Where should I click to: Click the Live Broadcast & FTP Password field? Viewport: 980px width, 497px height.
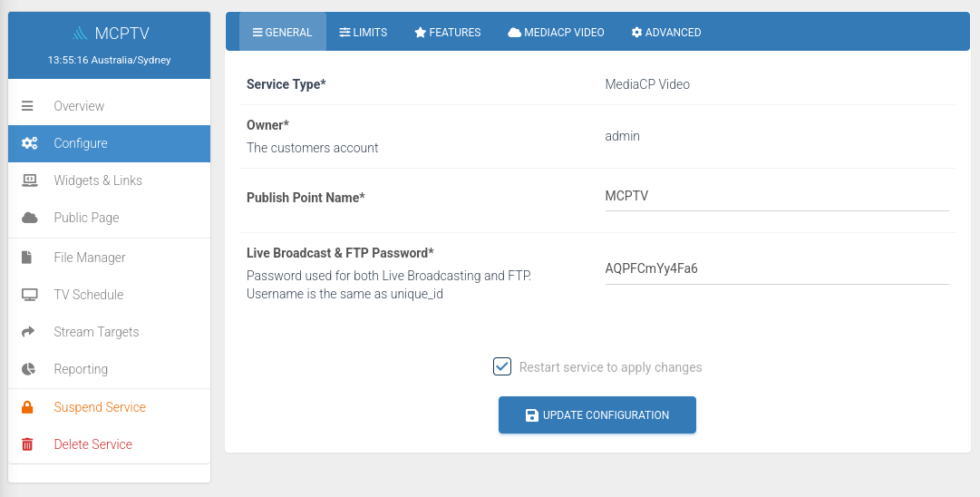(x=777, y=270)
